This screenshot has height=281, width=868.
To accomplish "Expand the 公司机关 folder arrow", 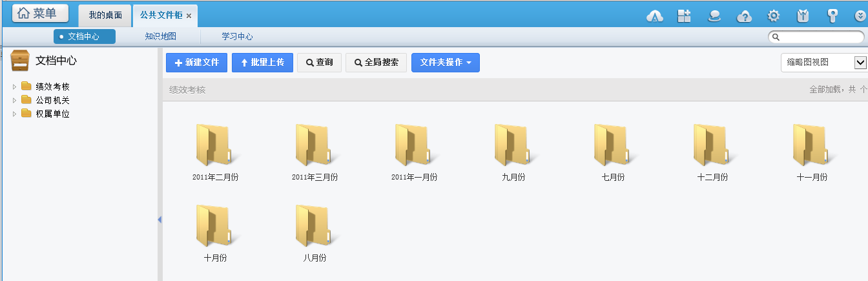I will point(14,100).
